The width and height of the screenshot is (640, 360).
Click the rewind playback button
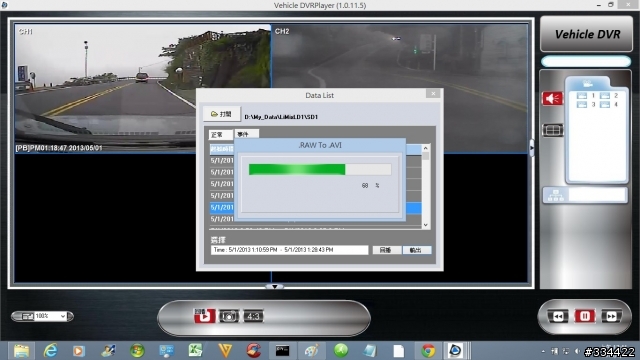click(x=558, y=316)
